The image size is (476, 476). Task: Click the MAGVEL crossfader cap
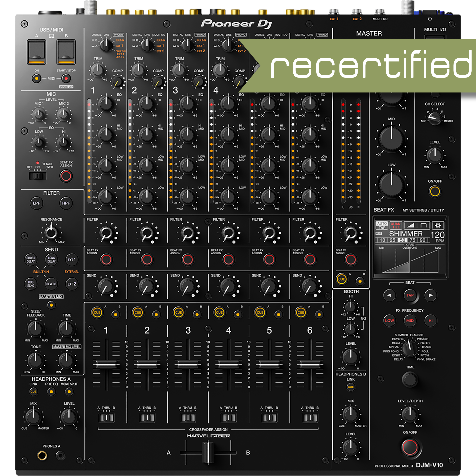tap(208, 453)
